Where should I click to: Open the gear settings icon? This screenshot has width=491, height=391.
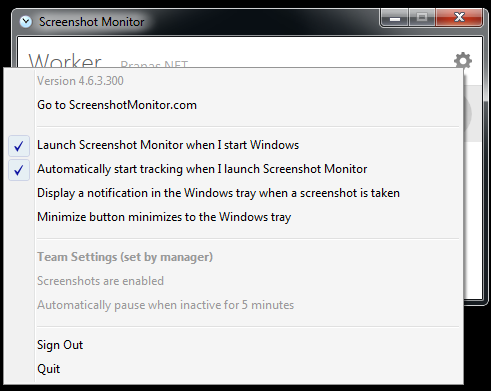[x=463, y=60]
